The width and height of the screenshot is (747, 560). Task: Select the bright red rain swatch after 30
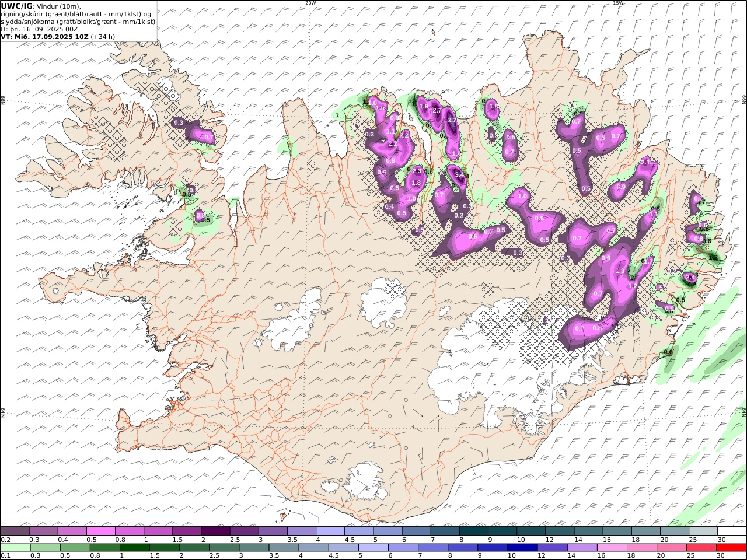coord(732,547)
